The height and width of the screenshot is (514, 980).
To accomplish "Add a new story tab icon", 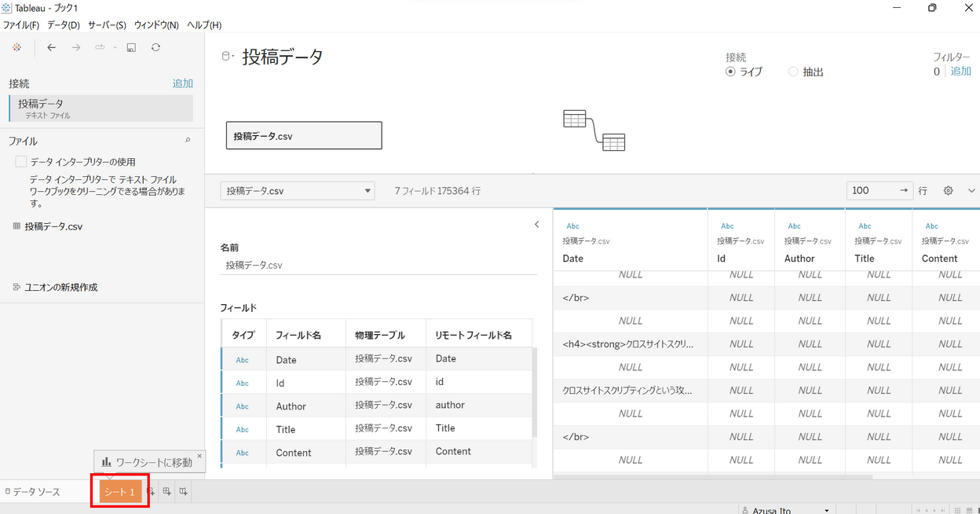I will click(x=183, y=492).
